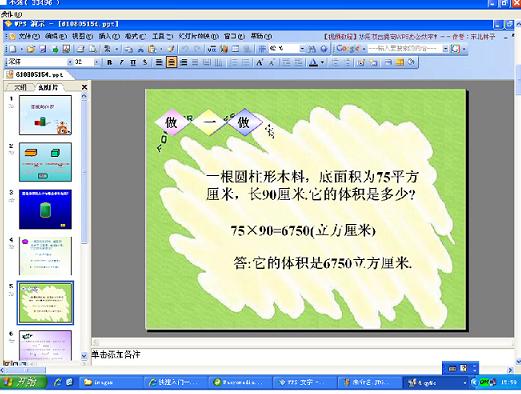Close the slide thumbnail panel

click(x=84, y=87)
